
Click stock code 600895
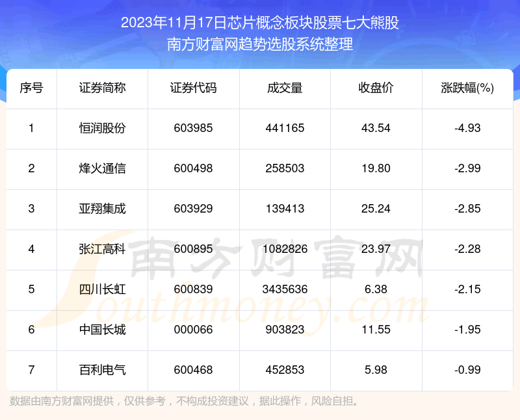pos(193,249)
